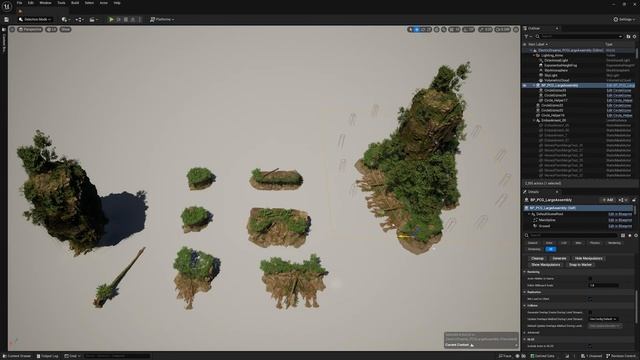Screen dimensions: 640x360
Task: Toggle the HLOD include actor checkbox
Action: click(590, 346)
